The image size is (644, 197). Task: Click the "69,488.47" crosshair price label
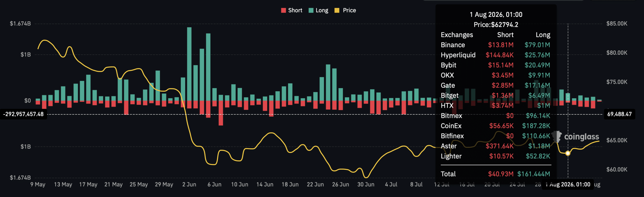click(x=619, y=114)
